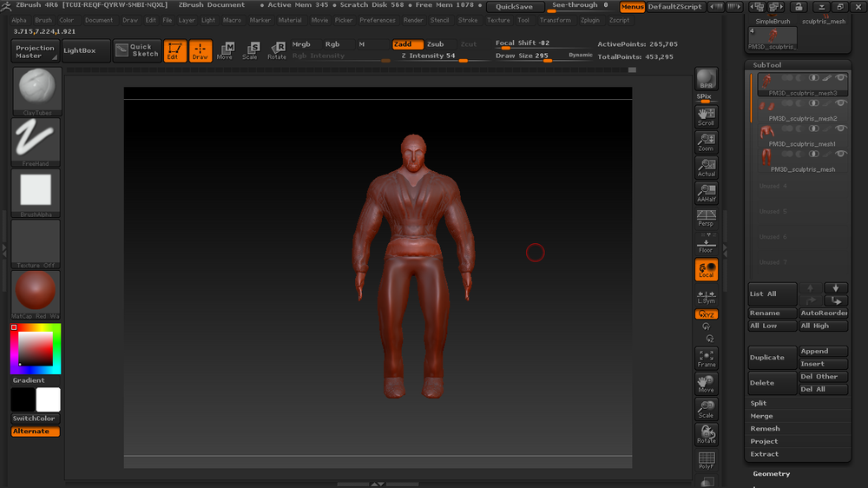868x488 pixels.
Task: Expand the Extract subpalette
Action: [x=765, y=454]
